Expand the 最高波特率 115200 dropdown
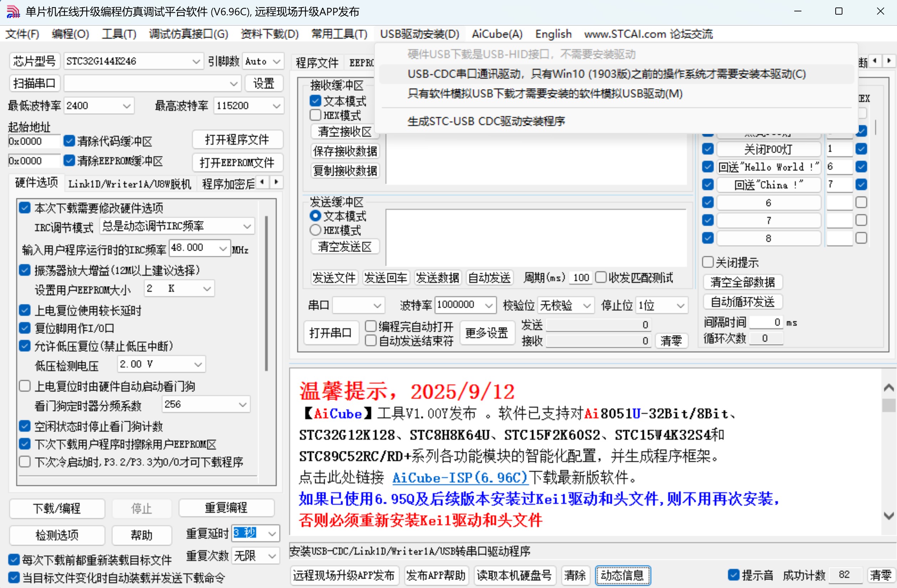Screen dimensions: 897x588 coord(276,106)
